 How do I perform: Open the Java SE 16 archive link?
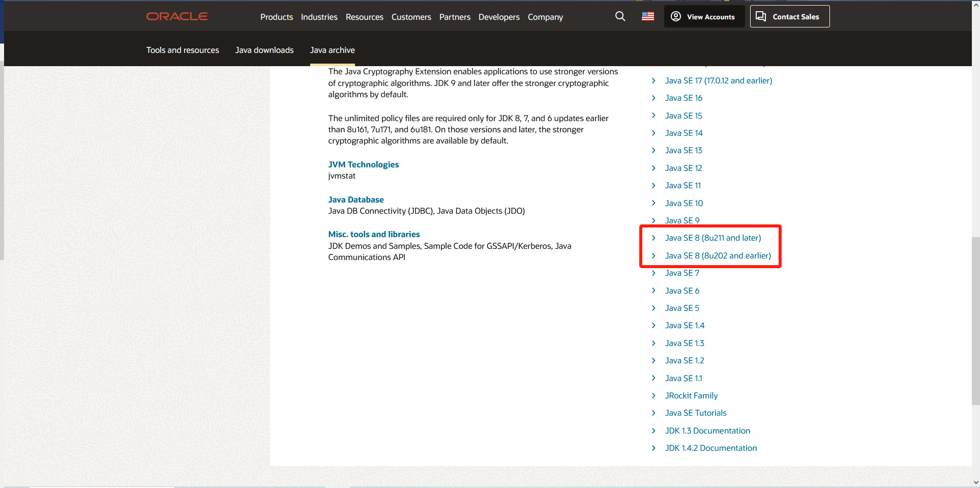tap(684, 98)
